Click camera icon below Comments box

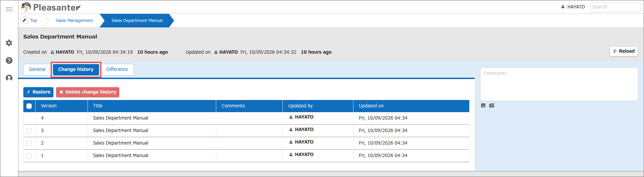tap(492, 105)
